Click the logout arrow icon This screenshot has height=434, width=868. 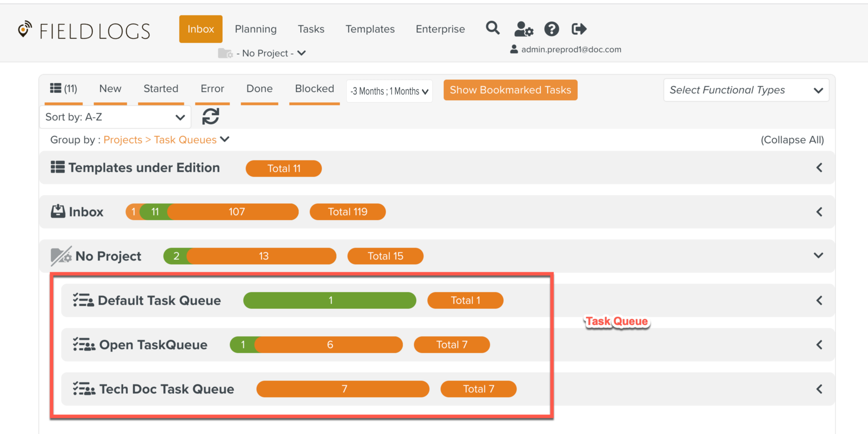pyautogui.click(x=579, y=29)
